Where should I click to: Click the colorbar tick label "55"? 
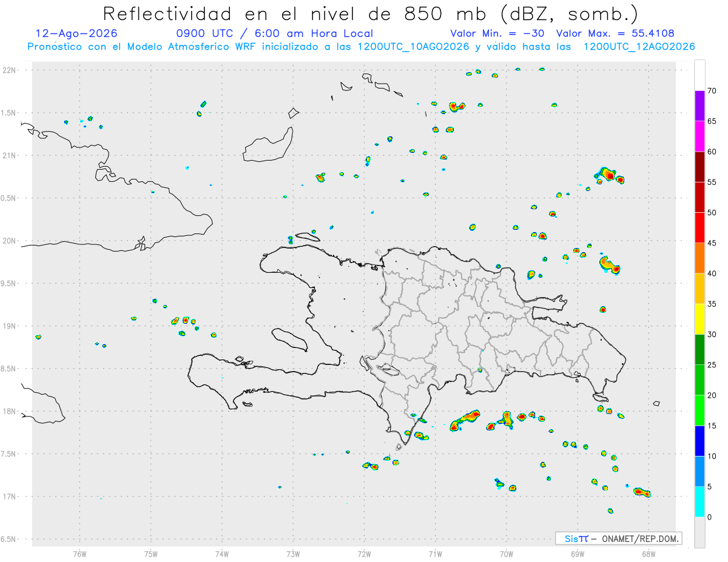(711, 182)
